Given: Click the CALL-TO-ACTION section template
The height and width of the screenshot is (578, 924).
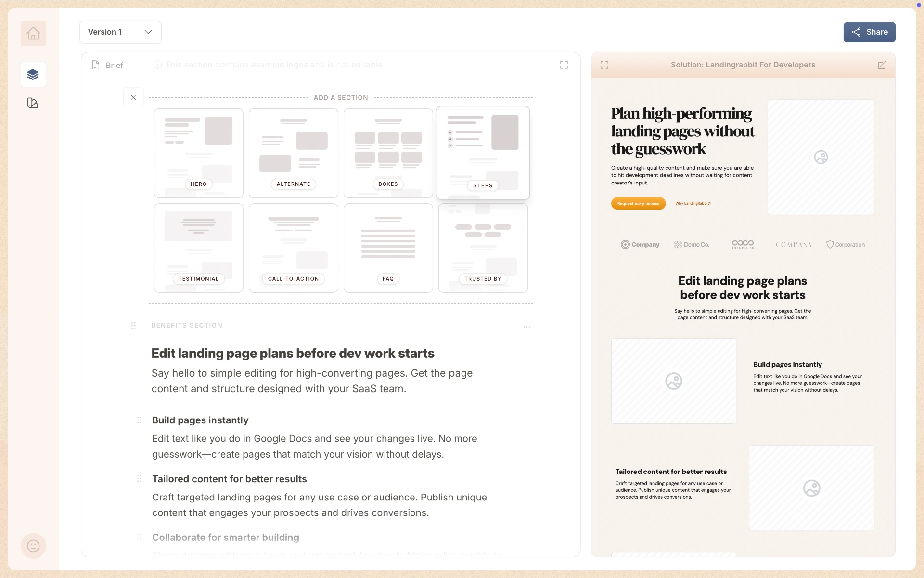Looking at the screenshot, I should coord(293,247).
